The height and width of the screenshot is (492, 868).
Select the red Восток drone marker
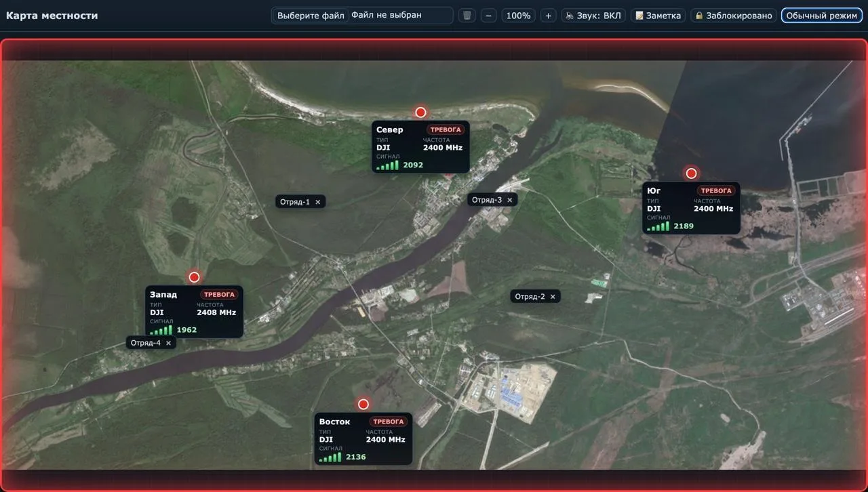(x=363, y=405)
